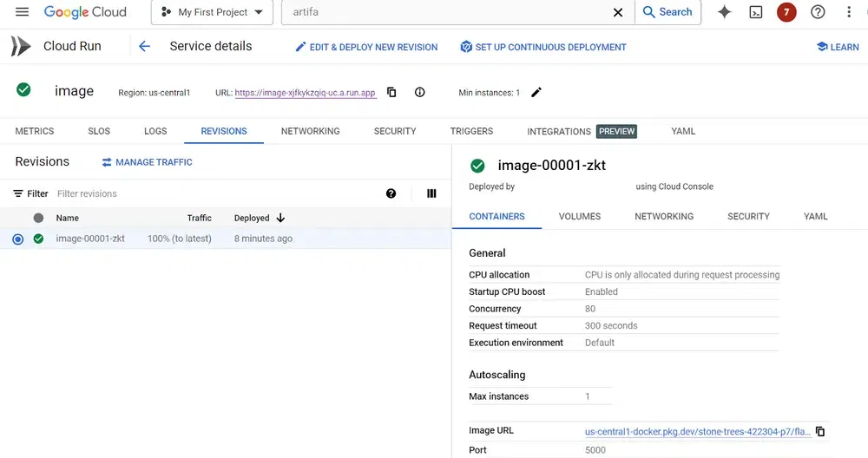Viewport: 868px width, 458px height.
Task: Go back using the left arrow
Action: click(x=144, y=47)
